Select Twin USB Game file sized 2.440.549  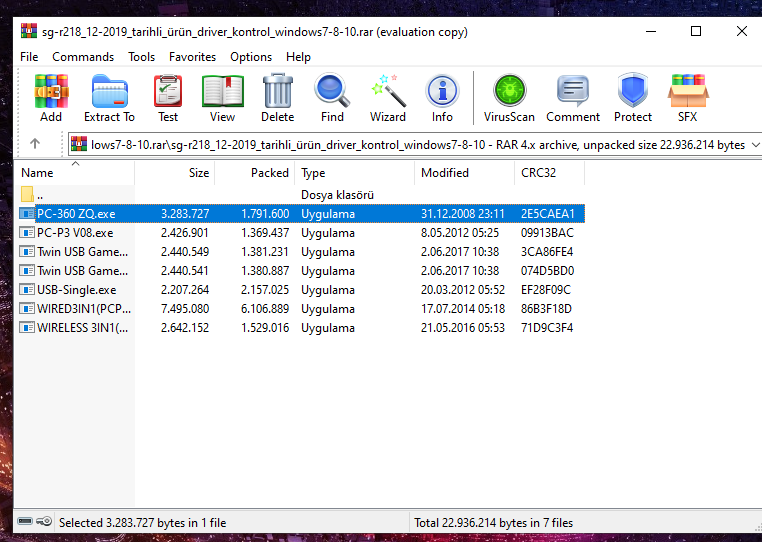[83, 252]
